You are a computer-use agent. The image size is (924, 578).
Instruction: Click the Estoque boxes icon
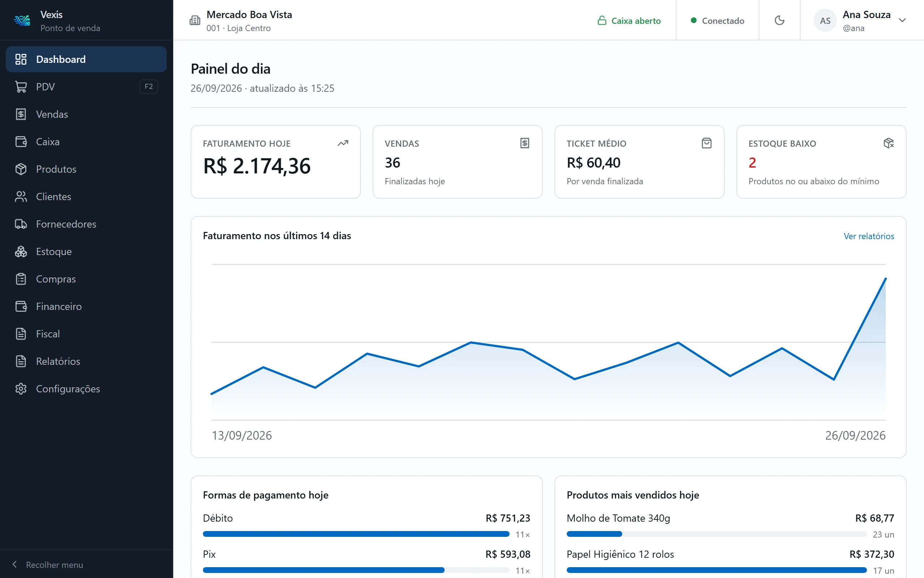[21, 251]
